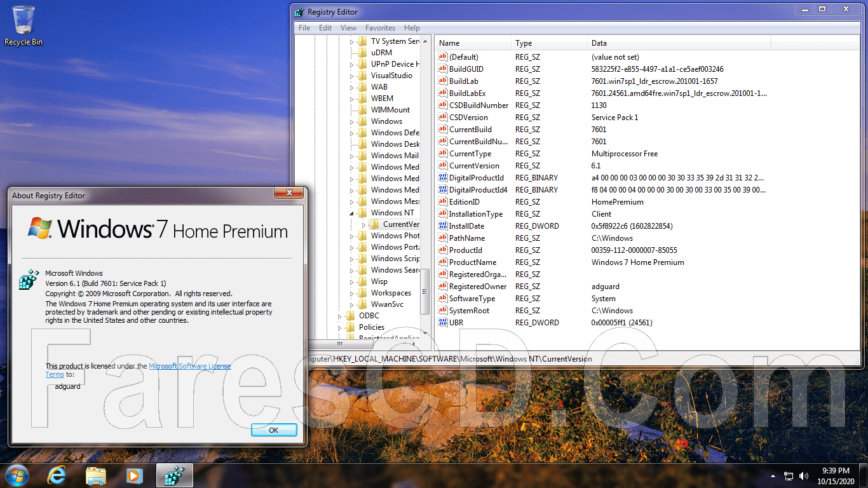Screen dimensions: 868x488
Task: Open Windows Explorer taskbar icon
Action: pyautogui.click(x=95, y=475)
